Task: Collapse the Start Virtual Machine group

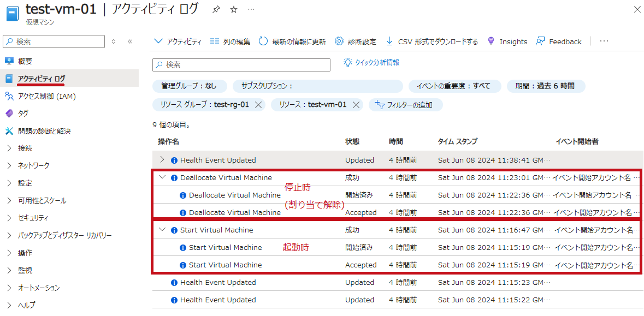Action: coord(162,230)
